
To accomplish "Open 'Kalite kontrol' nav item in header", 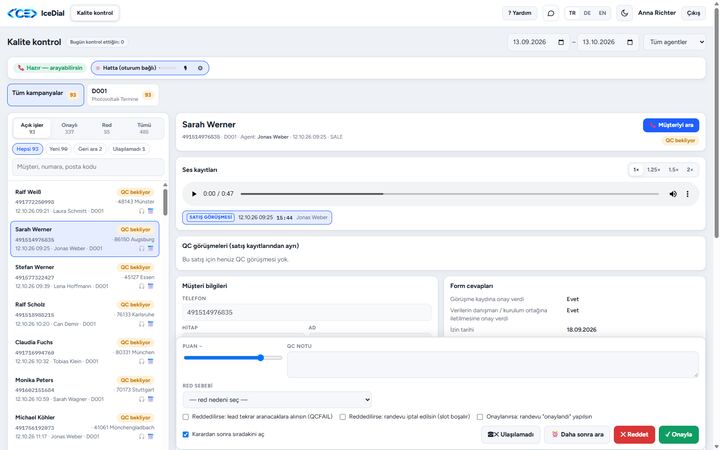I will [x=95, y=13].
